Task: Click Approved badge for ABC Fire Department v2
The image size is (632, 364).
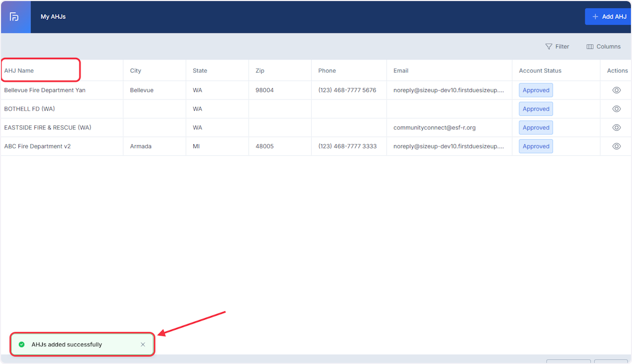Action: pos(536,146)
